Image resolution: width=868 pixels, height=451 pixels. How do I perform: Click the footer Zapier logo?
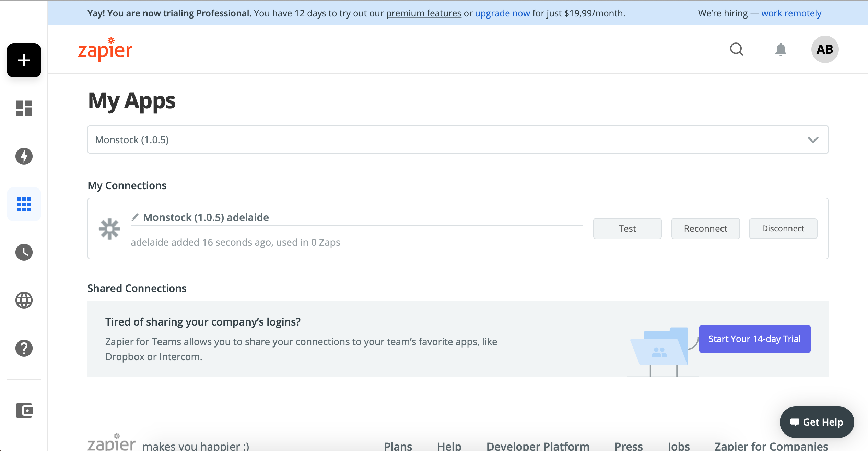111,442
